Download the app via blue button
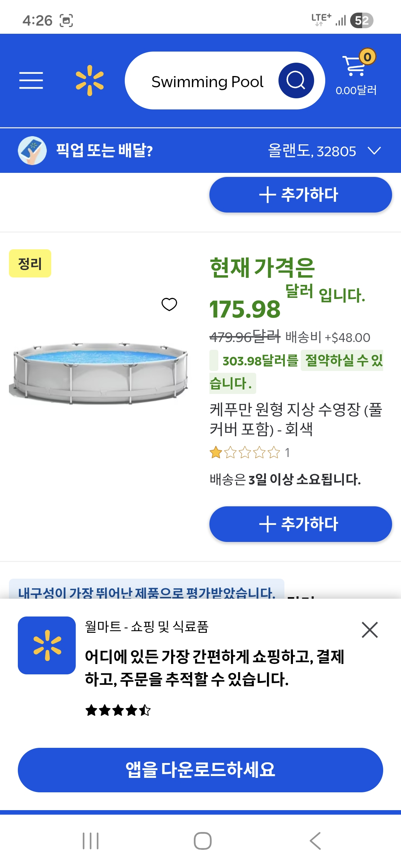Image resolution: width=401 pixels, height=868 pixels. [x=200, y=770]
